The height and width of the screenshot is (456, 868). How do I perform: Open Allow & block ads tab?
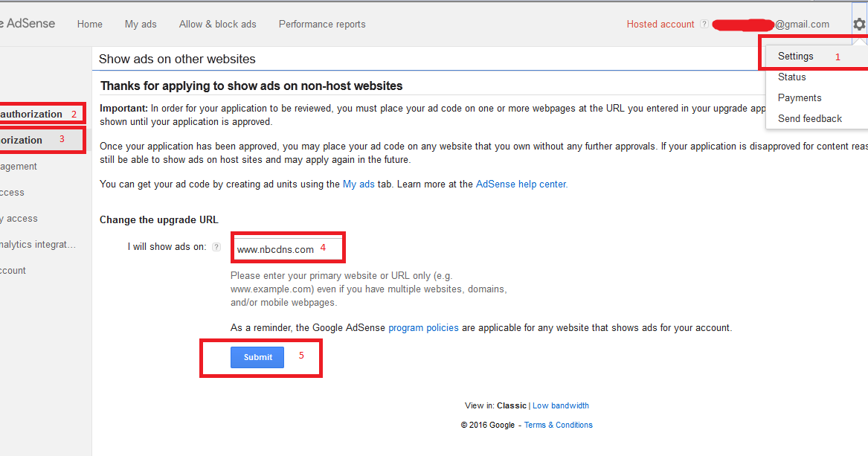click(217, 25)
